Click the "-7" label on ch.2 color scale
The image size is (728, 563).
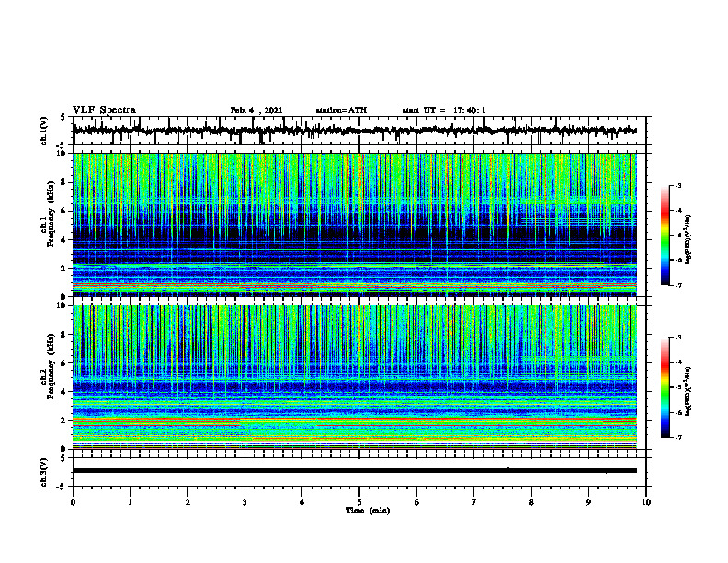coord(677,437)
